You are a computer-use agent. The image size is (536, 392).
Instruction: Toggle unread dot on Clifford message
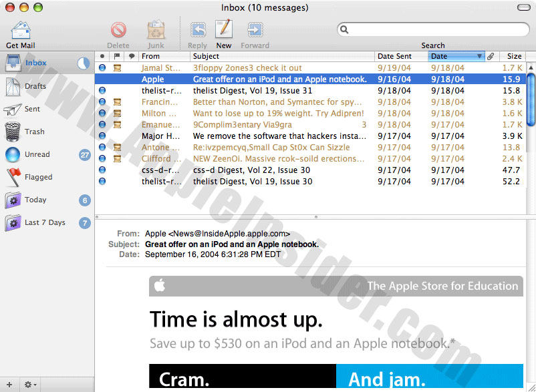102,158
